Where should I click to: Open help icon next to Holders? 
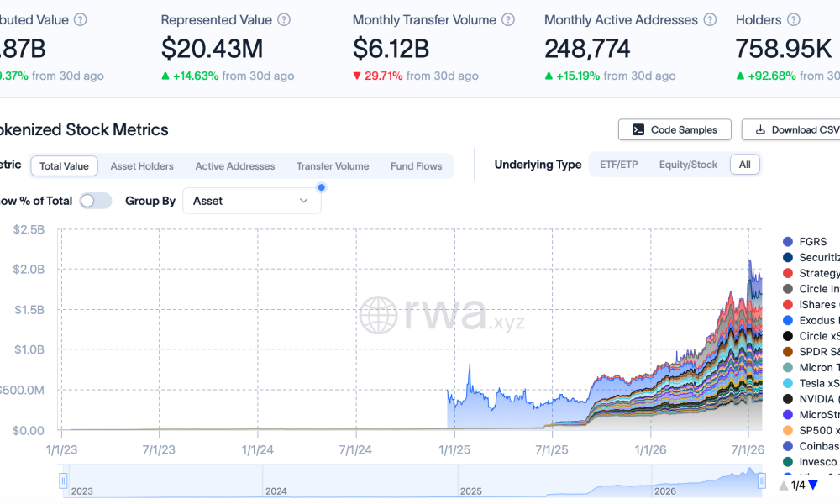click(x=794, y=20)
